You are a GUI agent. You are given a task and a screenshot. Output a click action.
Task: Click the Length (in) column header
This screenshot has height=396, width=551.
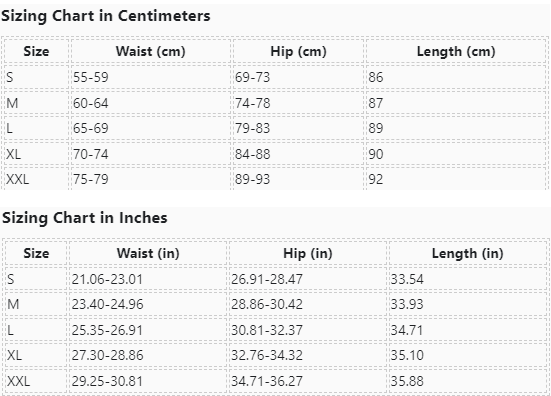[x=467, y=253]
